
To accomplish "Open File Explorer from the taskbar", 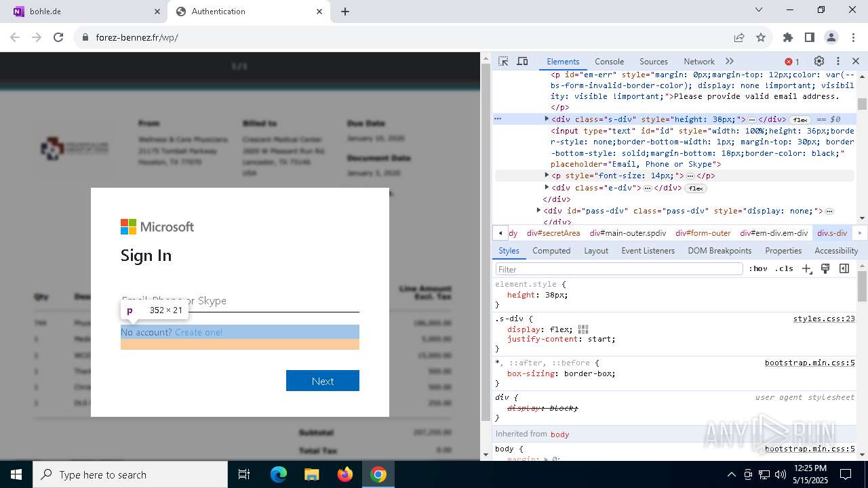I will (x=312, y=474).
